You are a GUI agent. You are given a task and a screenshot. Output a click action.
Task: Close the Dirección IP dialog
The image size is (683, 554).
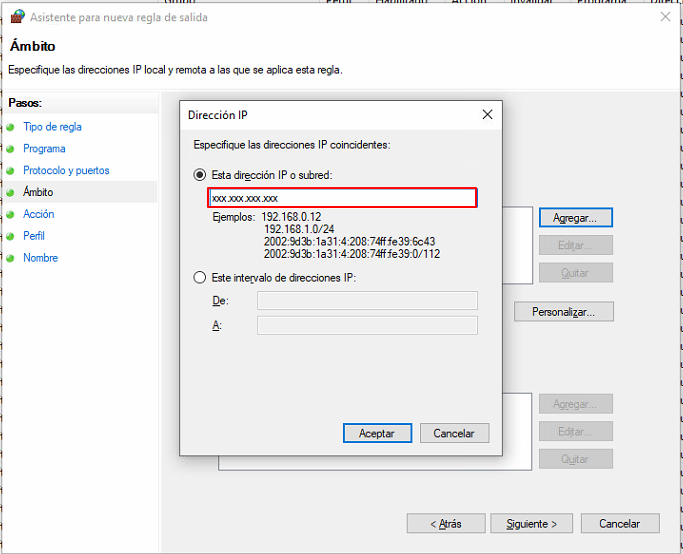tap(487, 115)
